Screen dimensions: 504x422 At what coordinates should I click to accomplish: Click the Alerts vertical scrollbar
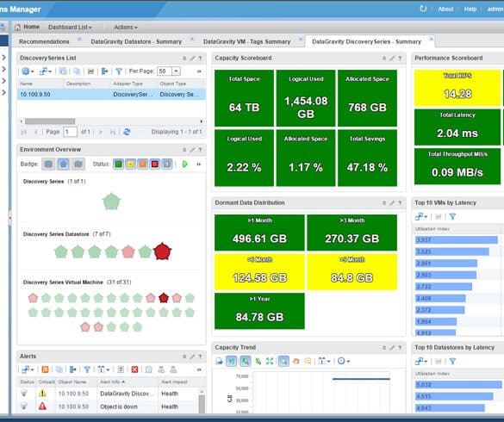(202, 401)
